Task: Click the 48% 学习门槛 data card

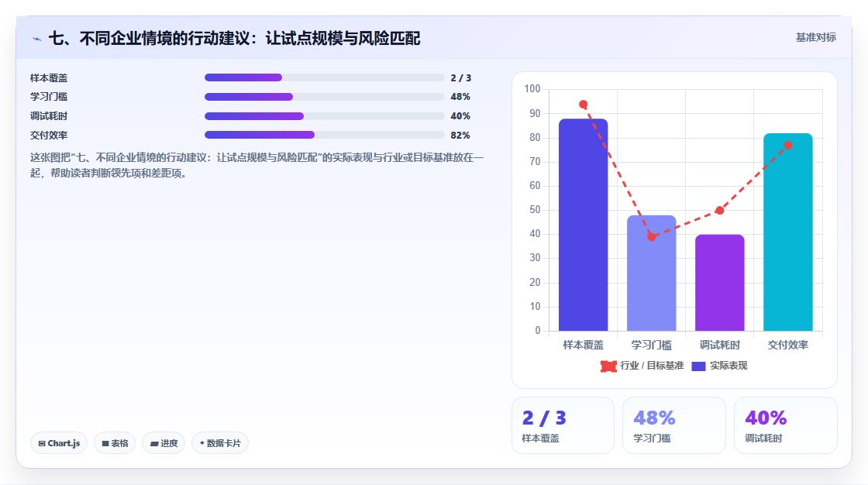Action: [674, 425]
